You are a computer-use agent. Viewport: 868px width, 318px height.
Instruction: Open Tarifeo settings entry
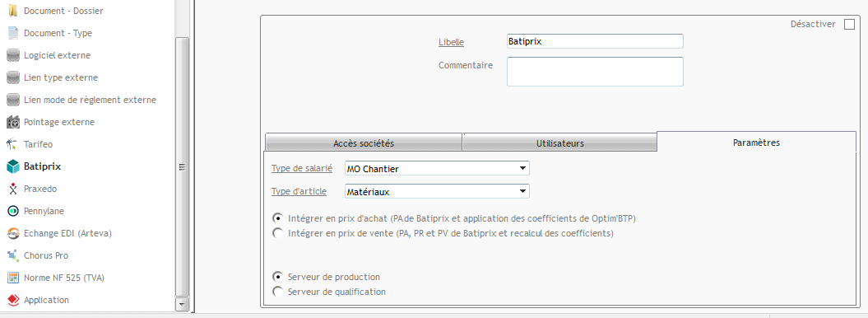pyautogui.click(x=38, y=144)
